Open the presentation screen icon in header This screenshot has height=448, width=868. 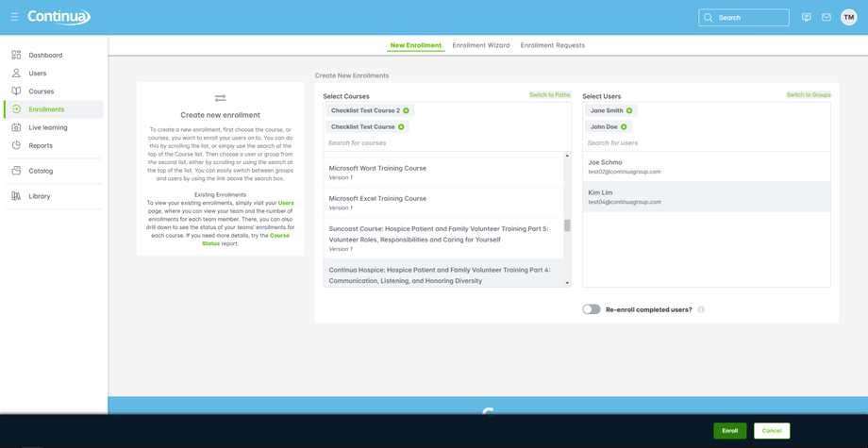tap(806, 17)
